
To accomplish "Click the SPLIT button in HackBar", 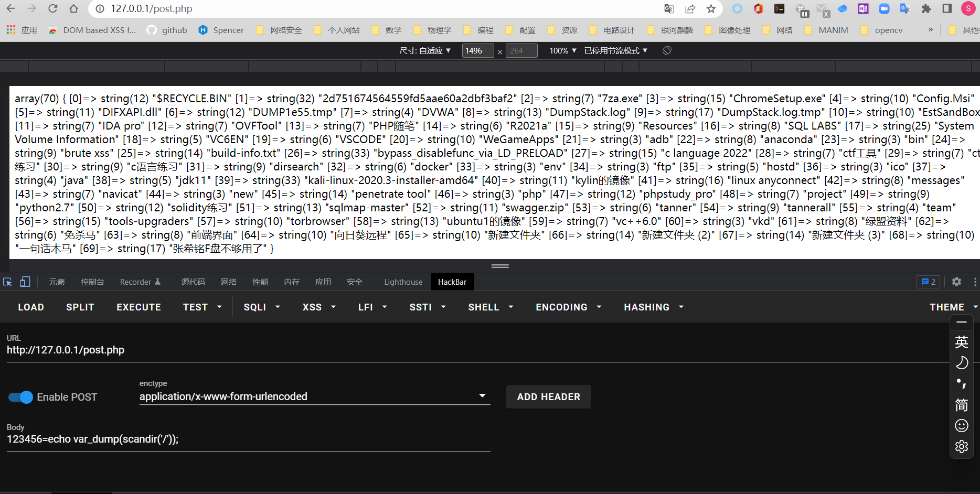I will pyautogui.click(x=80, y=307).
